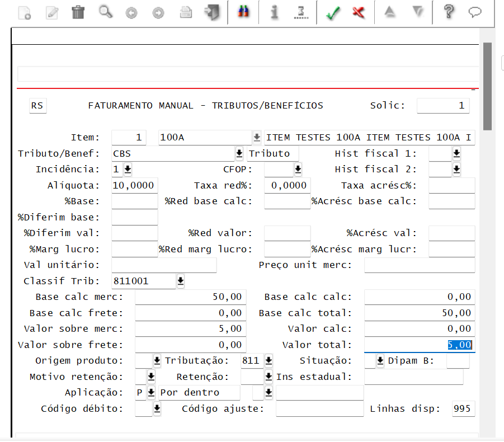Click the red X cancel icon
504x442 pixels.
(359, 12)
